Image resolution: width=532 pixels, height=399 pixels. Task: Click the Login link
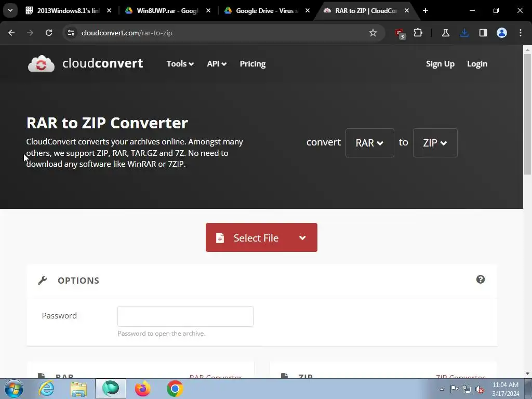pyautogui.click(x=477, y=64)
